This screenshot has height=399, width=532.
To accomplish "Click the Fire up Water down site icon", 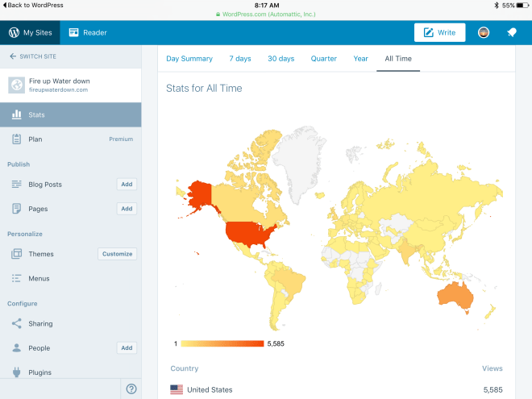I will pyautogui.click(x=17, y=85).
